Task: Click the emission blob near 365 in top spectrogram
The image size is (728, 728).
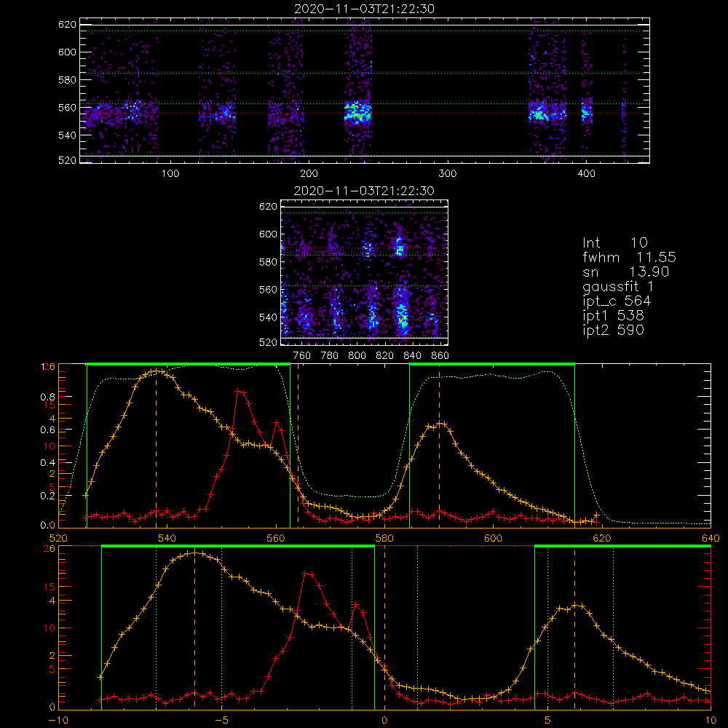Action: tap(541, 114)
